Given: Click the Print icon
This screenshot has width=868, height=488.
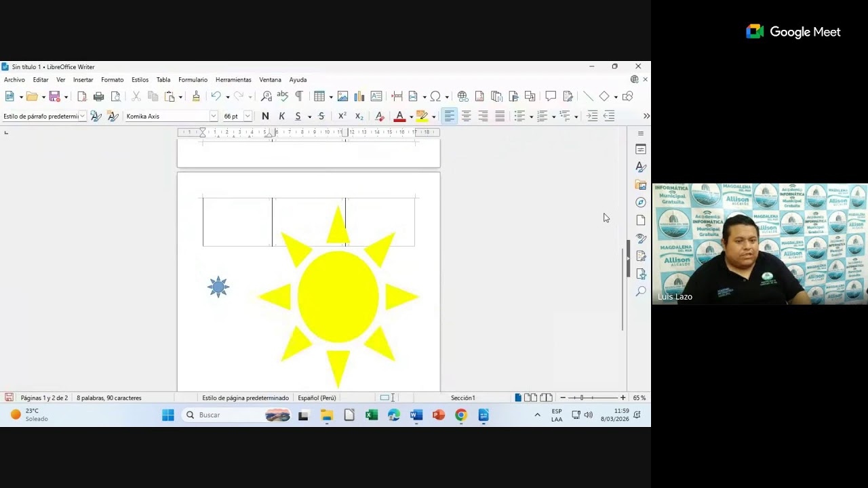Looking at the screenshot, I should [98, 96].
